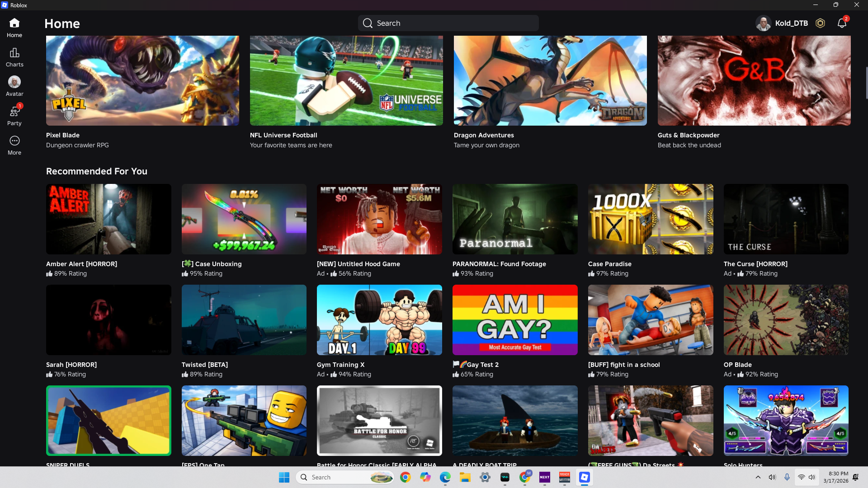Open File Explorer from the taskbar
This screenshot has height=488, width=868.
tap(465, 477)
